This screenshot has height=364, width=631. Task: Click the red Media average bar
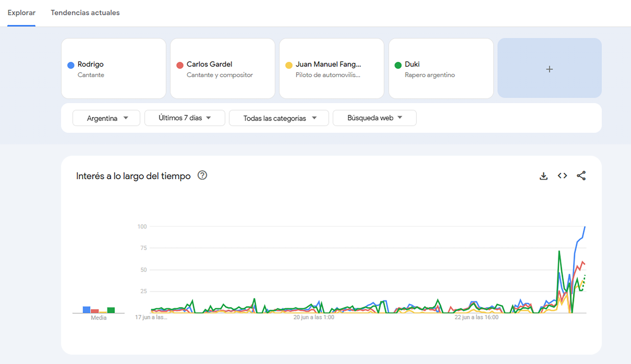95,311
